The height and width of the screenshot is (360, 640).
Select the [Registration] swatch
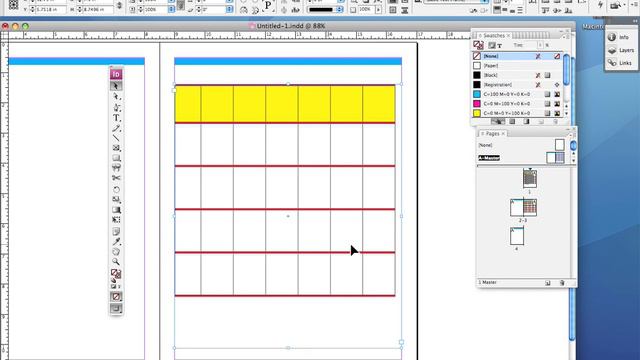coord(517,84)
